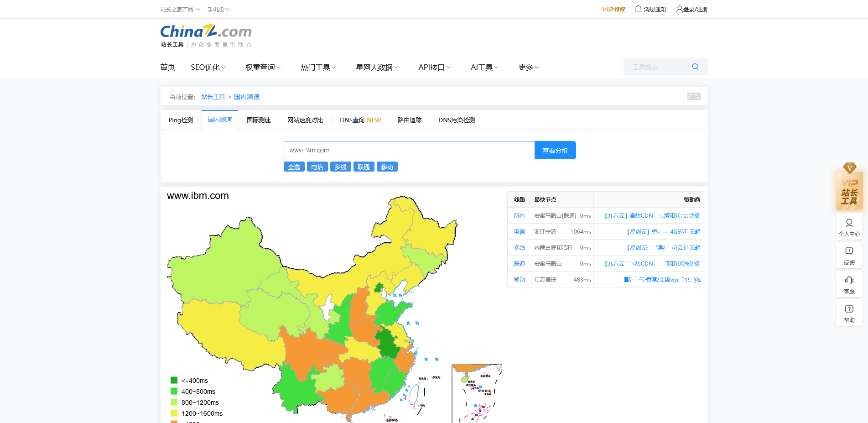The width and height of the screenshot is (868, 423).
Task: Click 江苏宿迁 fastest node text
Action: [x=545, y=280]
